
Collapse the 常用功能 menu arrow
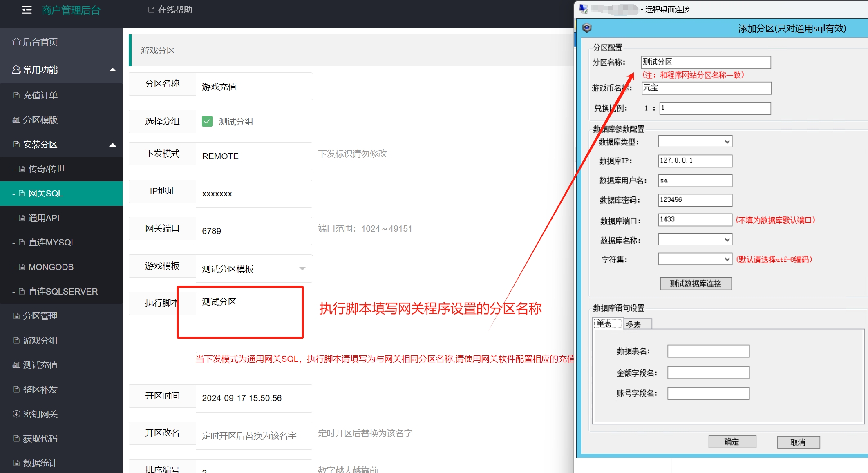[x=113, y=70]
